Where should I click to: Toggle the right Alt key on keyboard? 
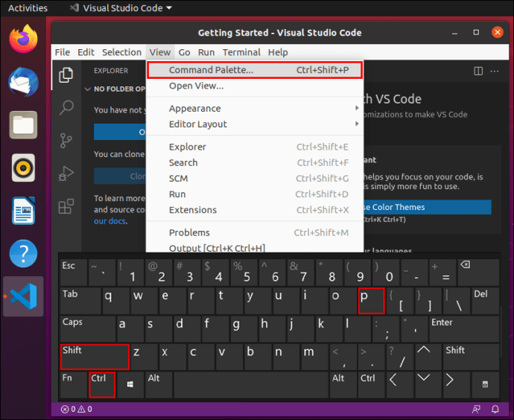[343, 384]
